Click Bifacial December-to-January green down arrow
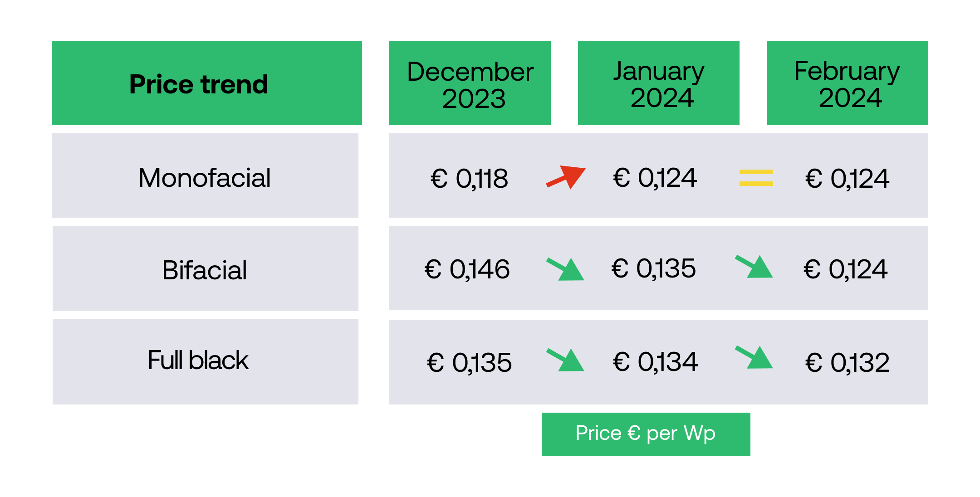980x497 pixels. [x=566, y=269]
